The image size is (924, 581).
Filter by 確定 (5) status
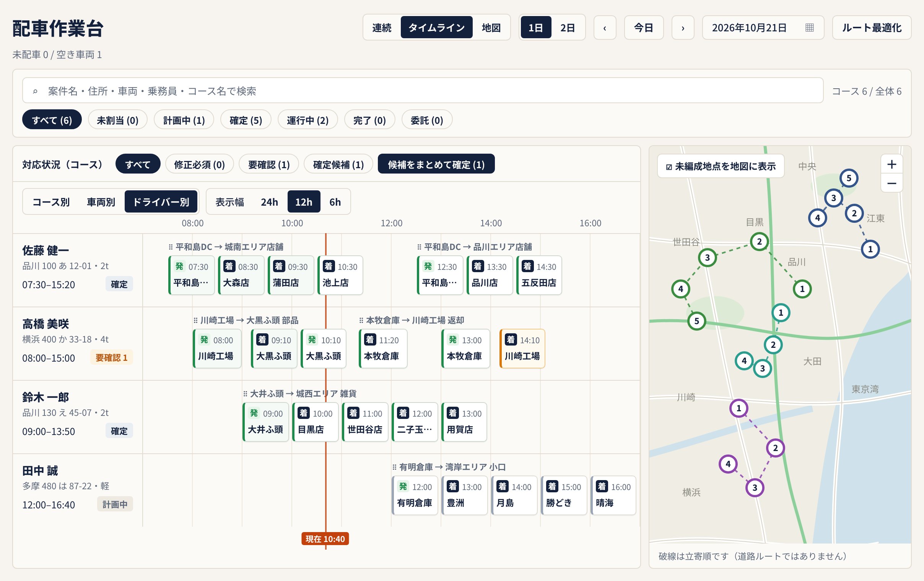click(246, 120)
